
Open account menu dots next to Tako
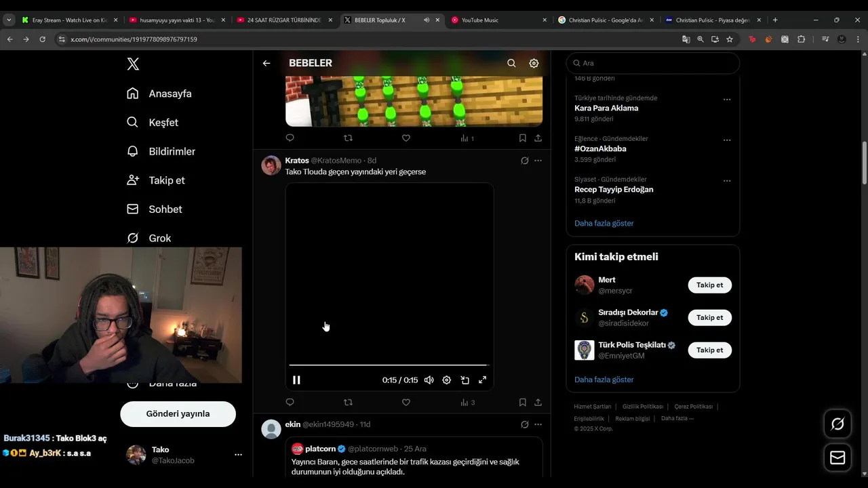(238, 455)
